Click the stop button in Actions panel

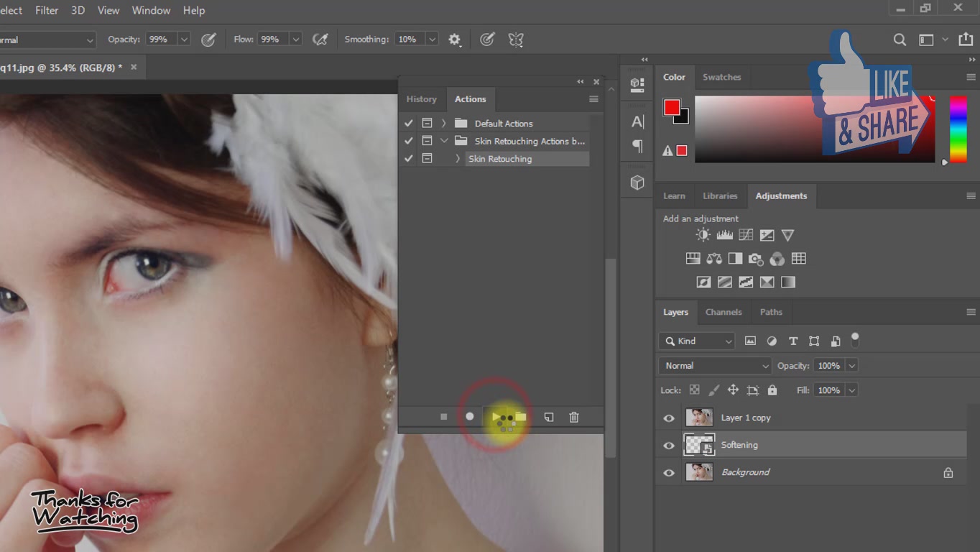click(x=443, y=417)
